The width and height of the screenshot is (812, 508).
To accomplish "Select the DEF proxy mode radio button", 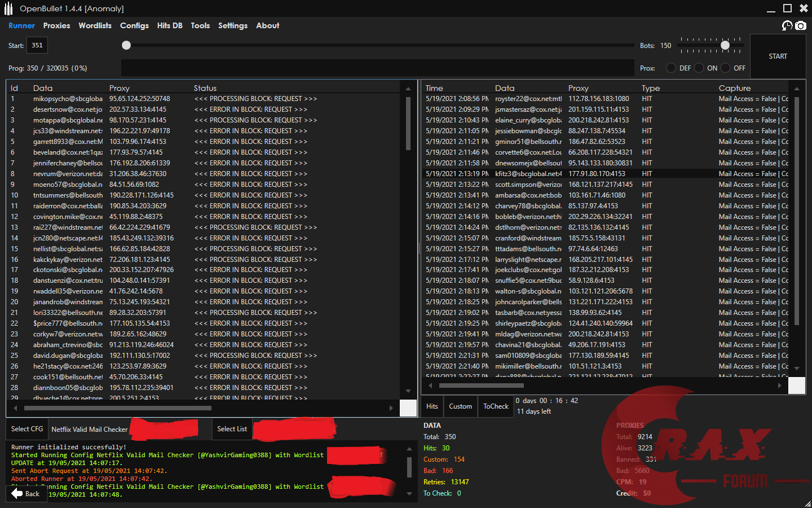I will point(671,68).
